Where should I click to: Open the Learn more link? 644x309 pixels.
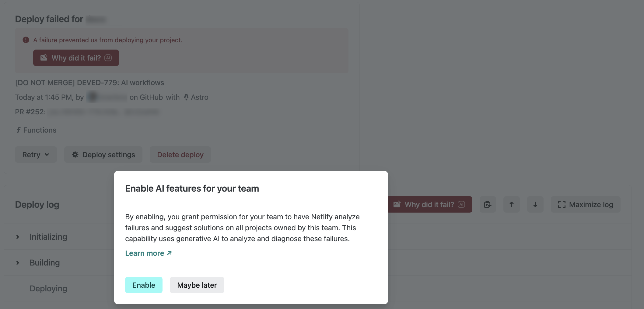(x=145, y=253)
